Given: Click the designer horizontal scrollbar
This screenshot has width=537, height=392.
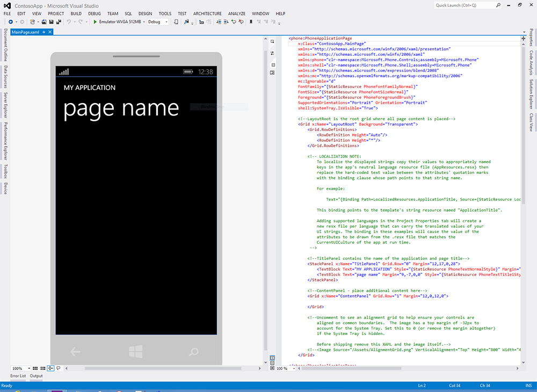Looking at the screenshot, I should [x=163, y=368].
